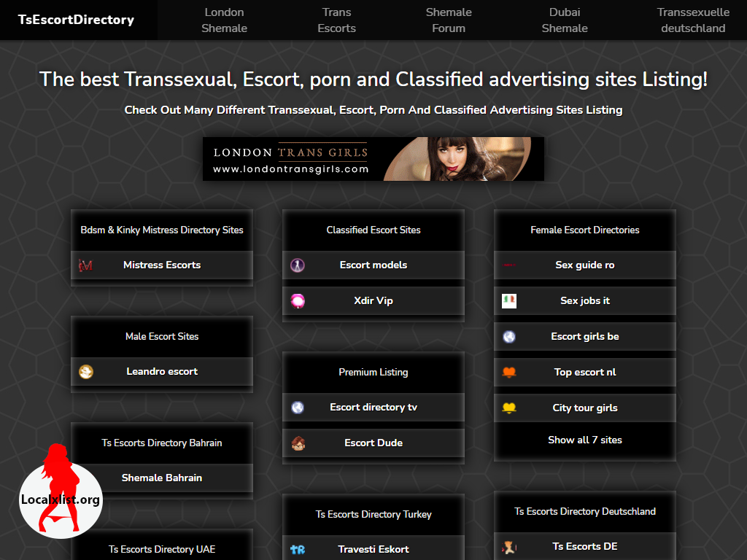The width and height of the screenshot is (747, 560).
Task: Open the Dubai Shemale nav item
Action: [565, 20]
